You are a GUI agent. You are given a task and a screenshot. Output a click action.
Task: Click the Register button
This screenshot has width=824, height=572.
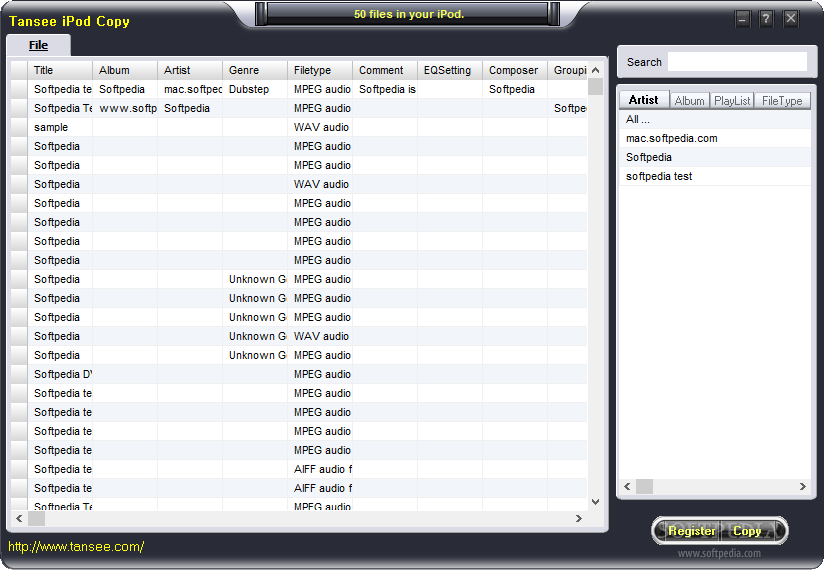pyautogui.click(x=691, y=531)
